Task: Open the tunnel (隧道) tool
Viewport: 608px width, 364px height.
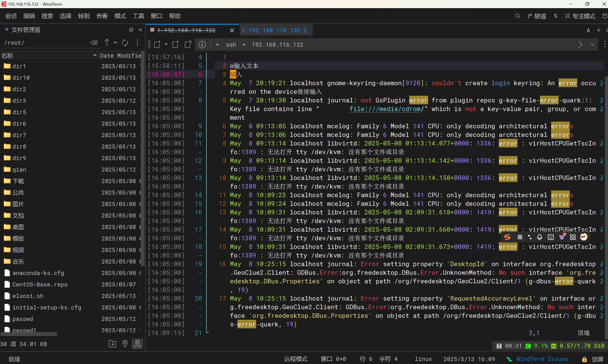Action: coord(537,16)
